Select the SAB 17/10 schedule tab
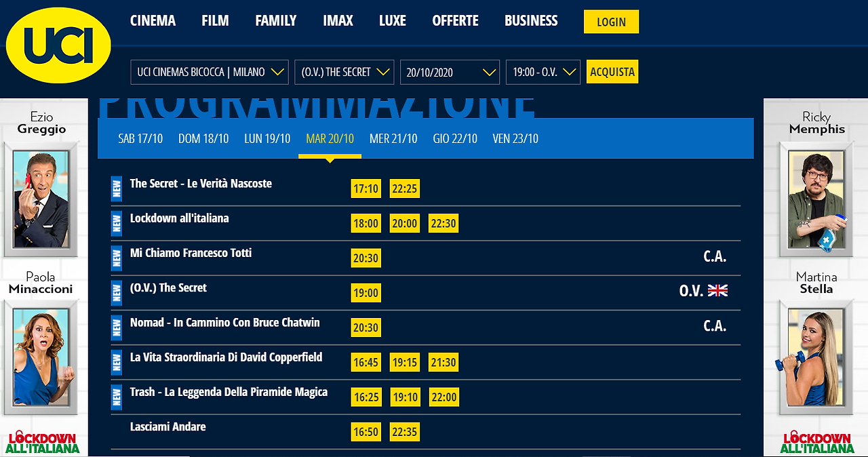This screenshot has height=457, width=868. tap(140, 138)
